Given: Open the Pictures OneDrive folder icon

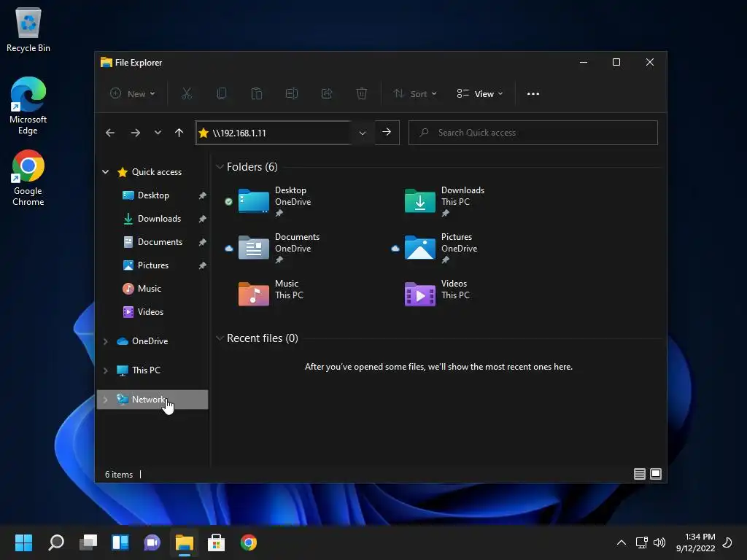Looking at the screenshot, I should click(419, 248).
